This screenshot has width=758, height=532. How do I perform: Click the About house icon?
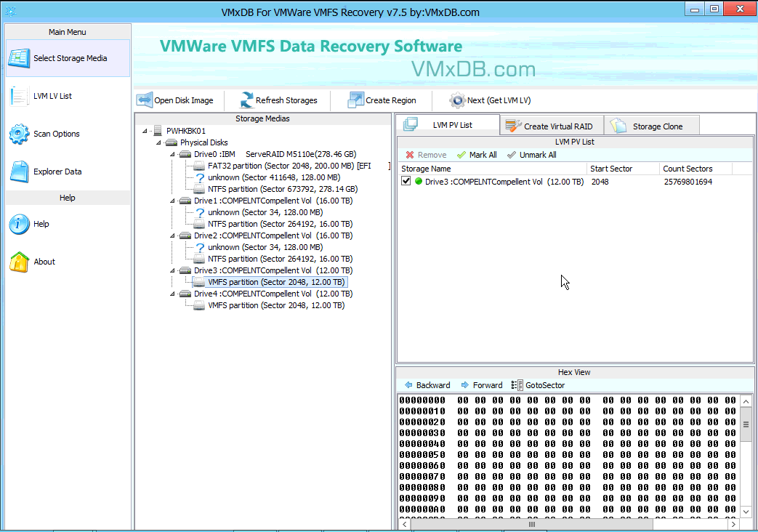tap(20, 262)
